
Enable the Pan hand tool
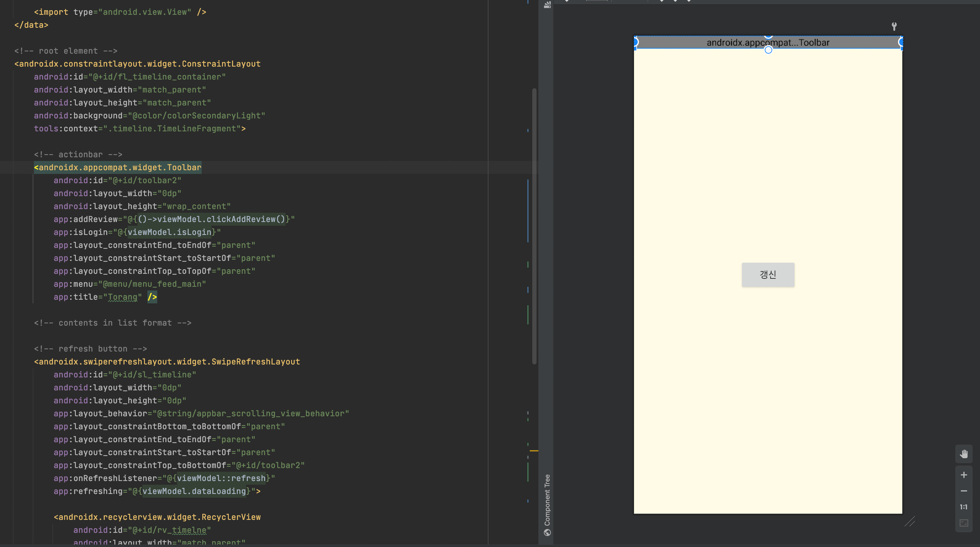tap(963, 454)
